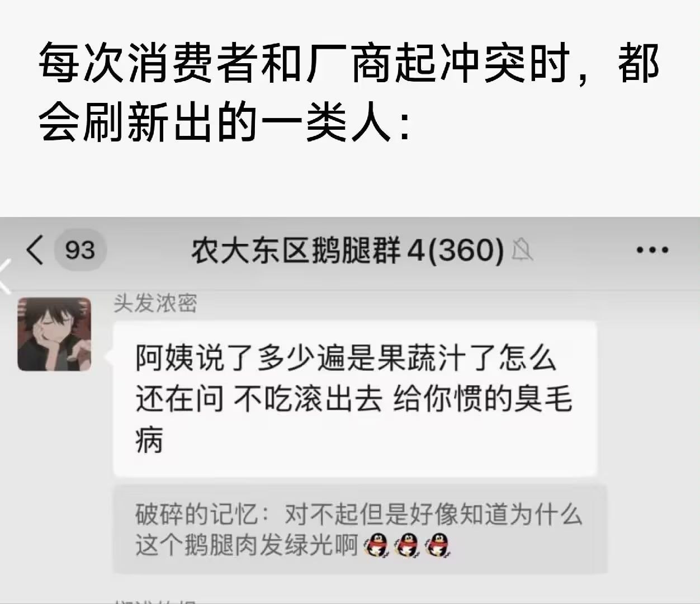The height and width of the screenshot is (604, 700).
Task: Click the headline line 会刷新出的一类人
Action: click(224, 121)
